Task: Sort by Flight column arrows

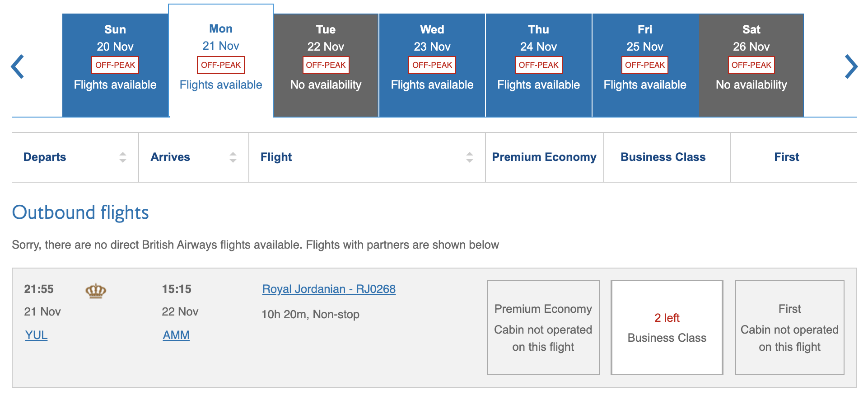Action: coord(470,157)
